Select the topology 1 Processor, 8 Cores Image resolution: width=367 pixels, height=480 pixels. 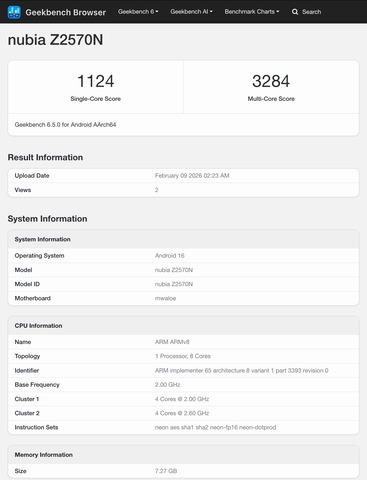click(x=183, y=356)
